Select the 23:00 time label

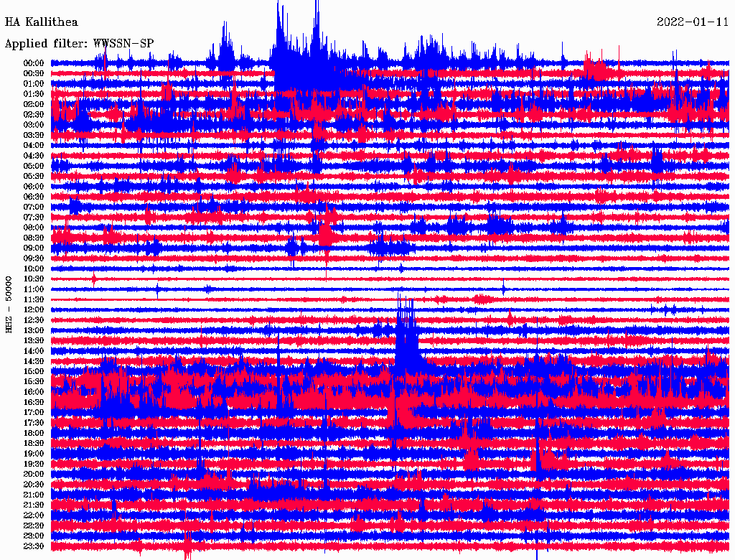click(34, 536)
